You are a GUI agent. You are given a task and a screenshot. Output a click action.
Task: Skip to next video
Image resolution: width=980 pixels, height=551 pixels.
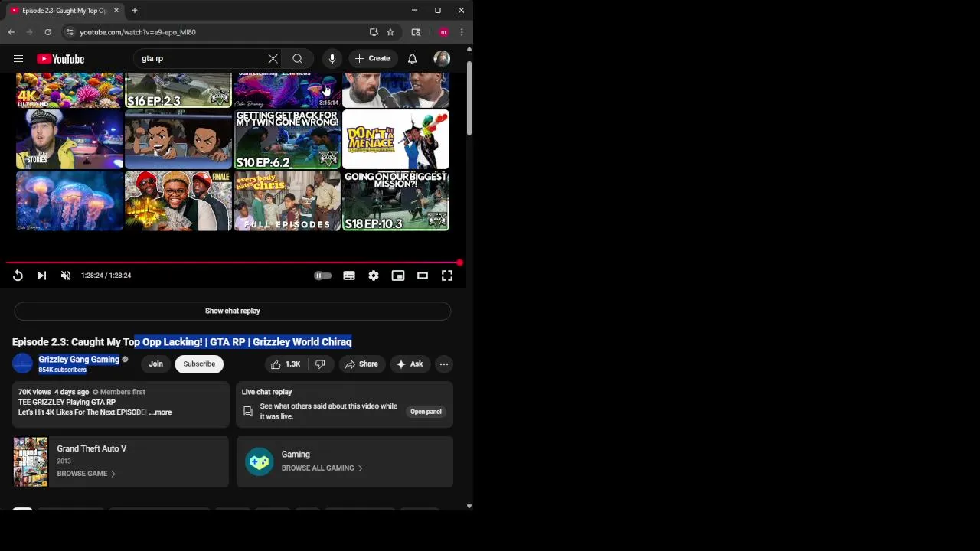41,275
